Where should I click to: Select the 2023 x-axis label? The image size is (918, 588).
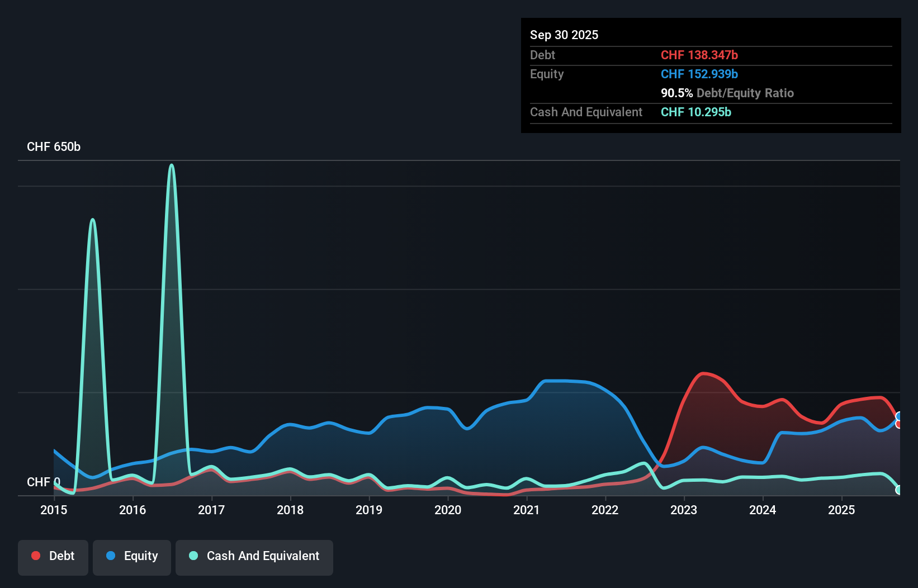coord(684,510)
